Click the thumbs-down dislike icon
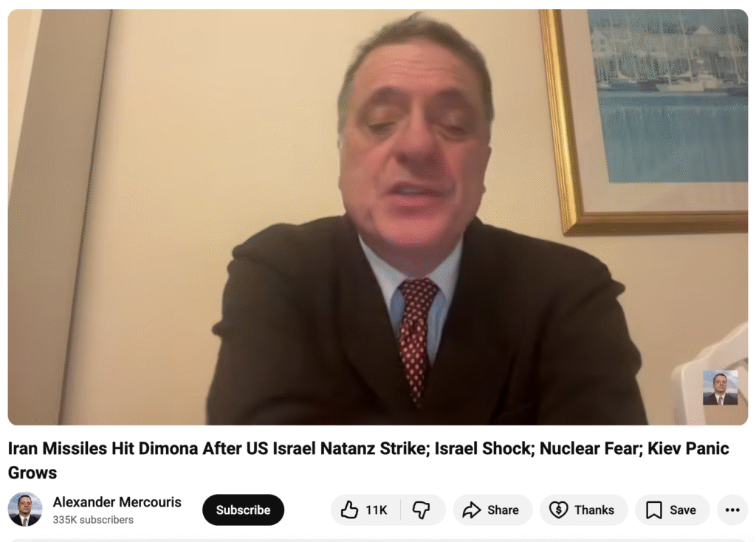Screen dimensions: 756x542 421,510
